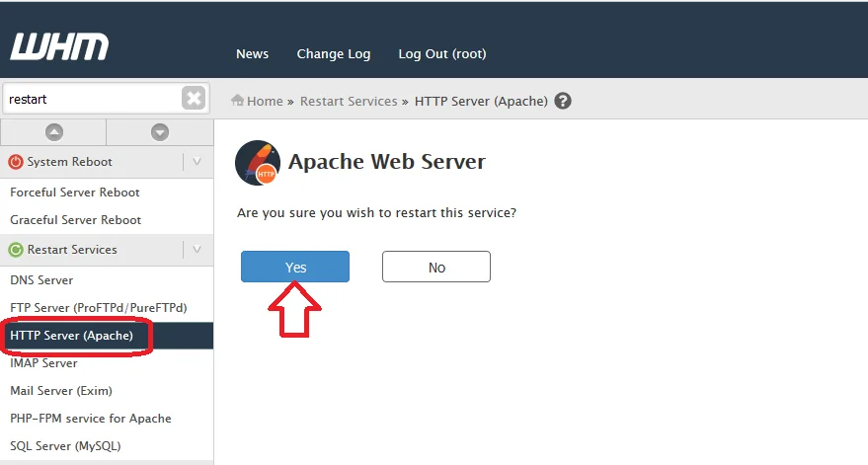Collapse the Restart Services section

pyautogui.click(x=197, y=250)
